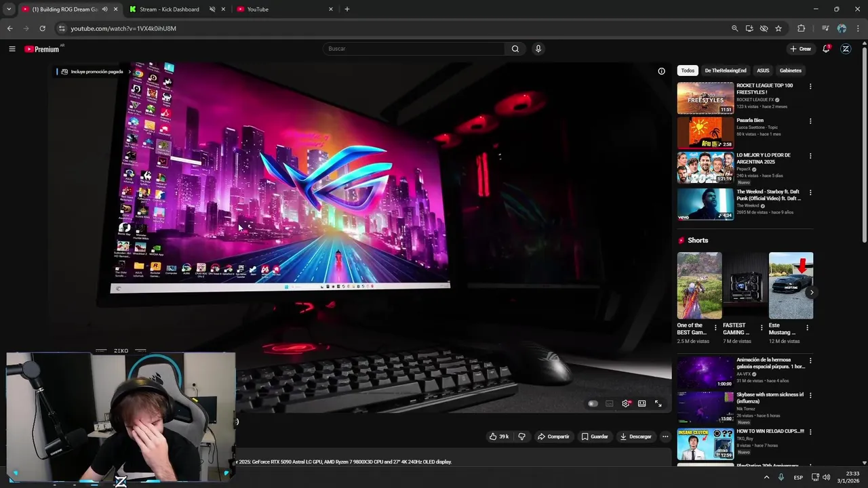The height and width of the screenshot is (488, 868).
Task: Open Chrome profile avatar
Action: coord(842,28)
